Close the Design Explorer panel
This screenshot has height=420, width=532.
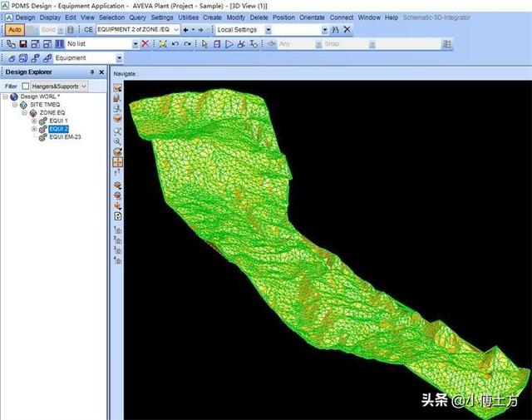coord(102,72)
